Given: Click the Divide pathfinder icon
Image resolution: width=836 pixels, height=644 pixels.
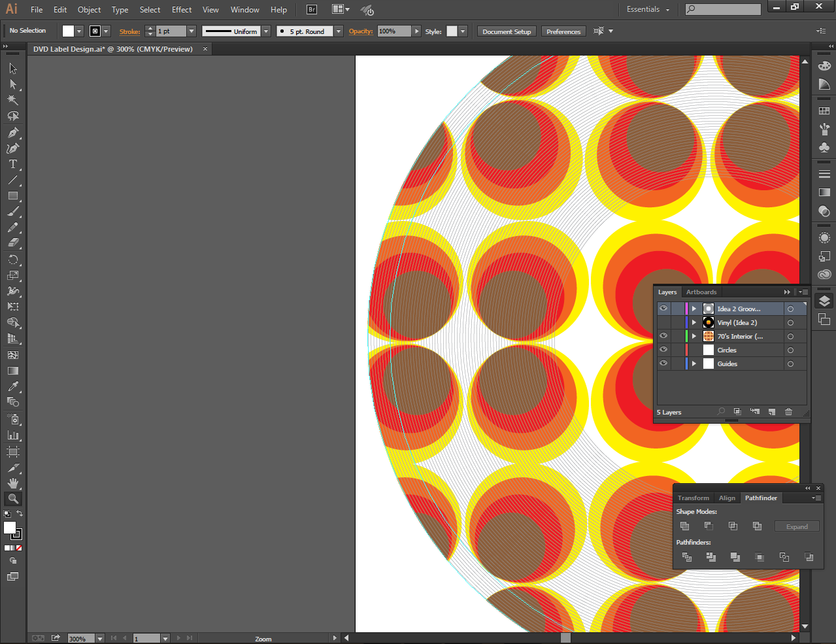Looking at the screenshot, I should tap(686, 557).
